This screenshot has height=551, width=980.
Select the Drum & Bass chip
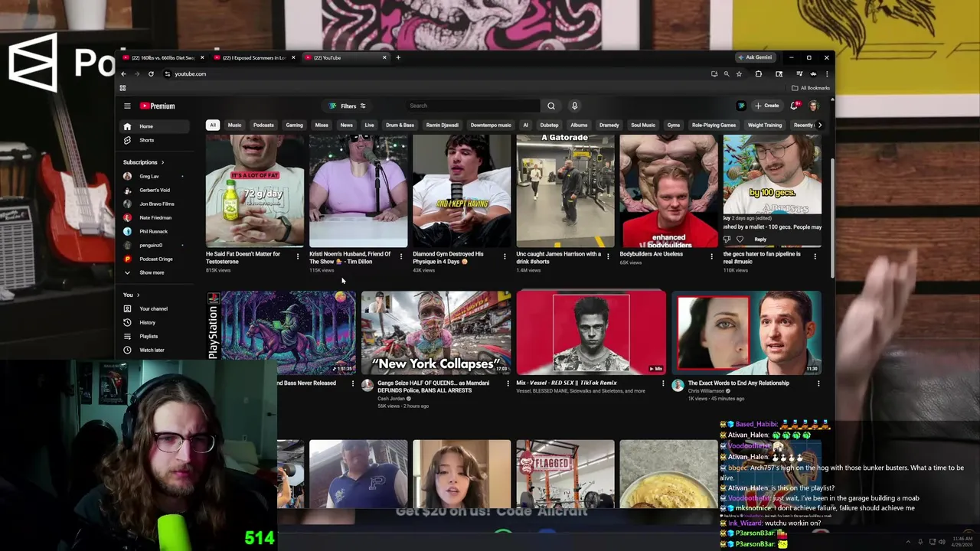(400, 125)
